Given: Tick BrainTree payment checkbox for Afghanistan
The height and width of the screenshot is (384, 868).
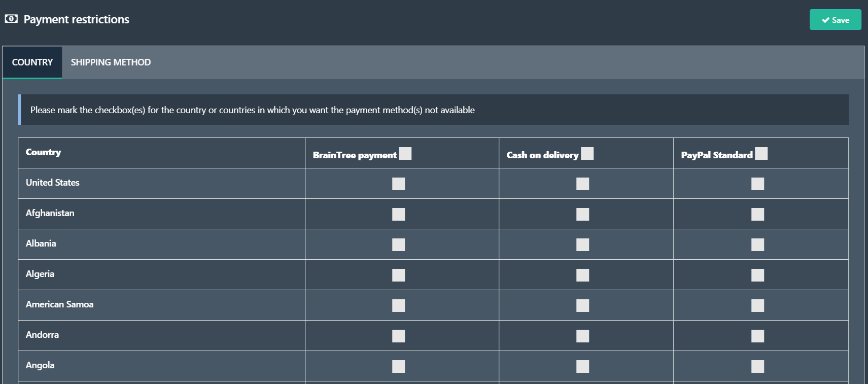Looking at the screenshot, I should (x=399, y=214).
